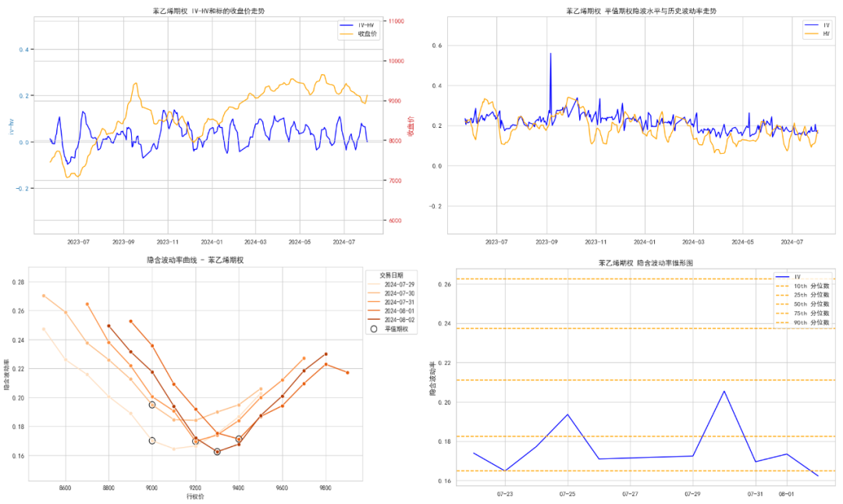Click the "iv-hv" left axis label
843x504 pixels.
11,126
